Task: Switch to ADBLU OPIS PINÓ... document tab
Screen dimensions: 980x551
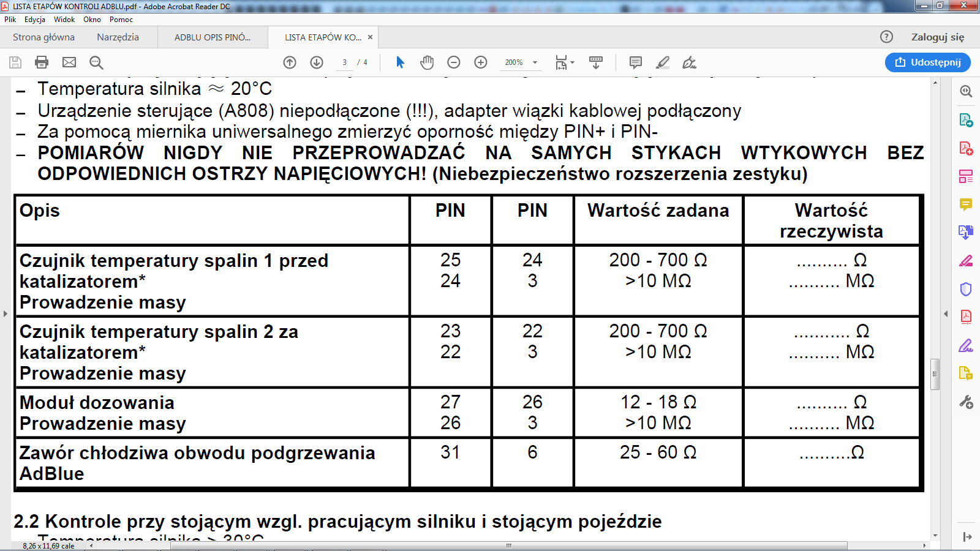Action: pyautogui.click(x=213, y=37)
